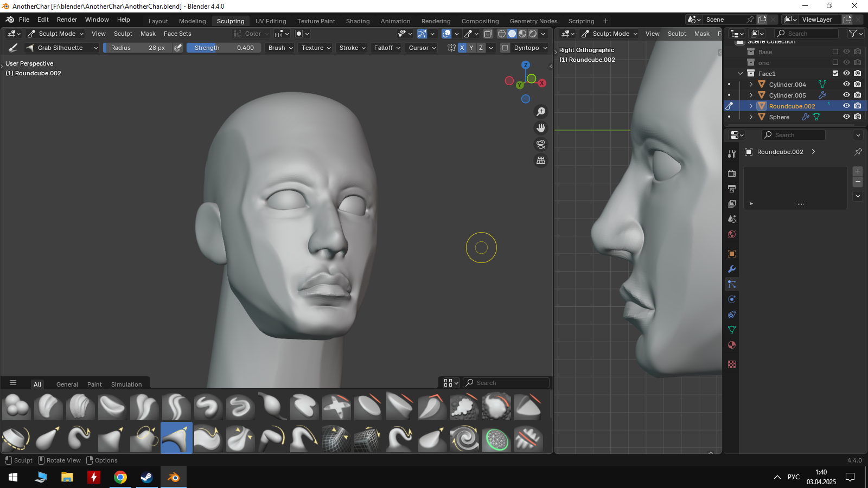868x488 pixels.
Task: Toggle the camera view icon
Action: click(x=541, y=144)
